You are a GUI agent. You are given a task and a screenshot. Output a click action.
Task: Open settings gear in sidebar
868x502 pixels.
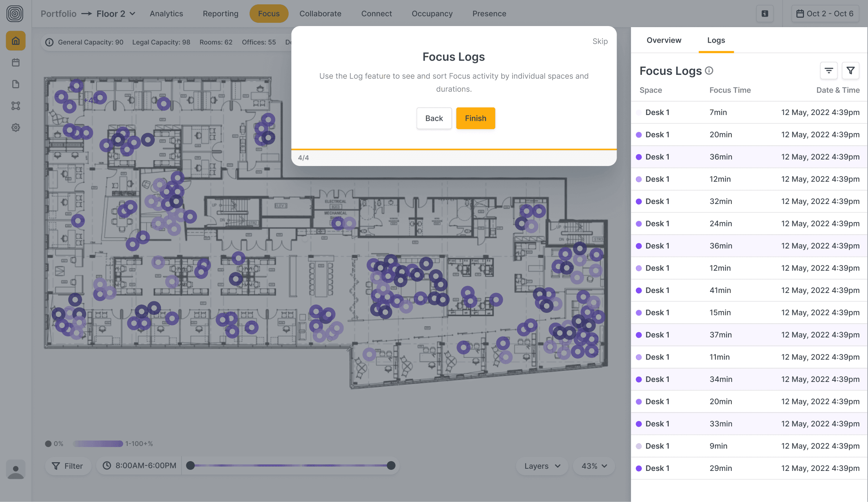16,128
